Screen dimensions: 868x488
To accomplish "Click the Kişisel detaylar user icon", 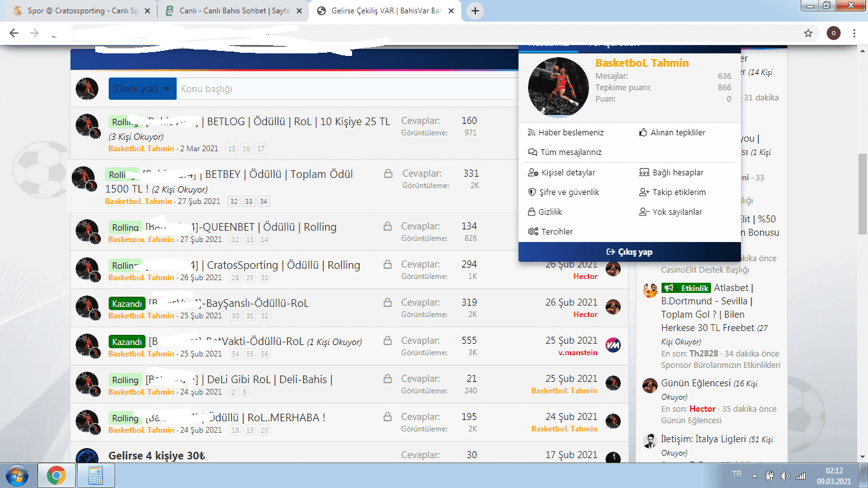I will tap(533, 173).
